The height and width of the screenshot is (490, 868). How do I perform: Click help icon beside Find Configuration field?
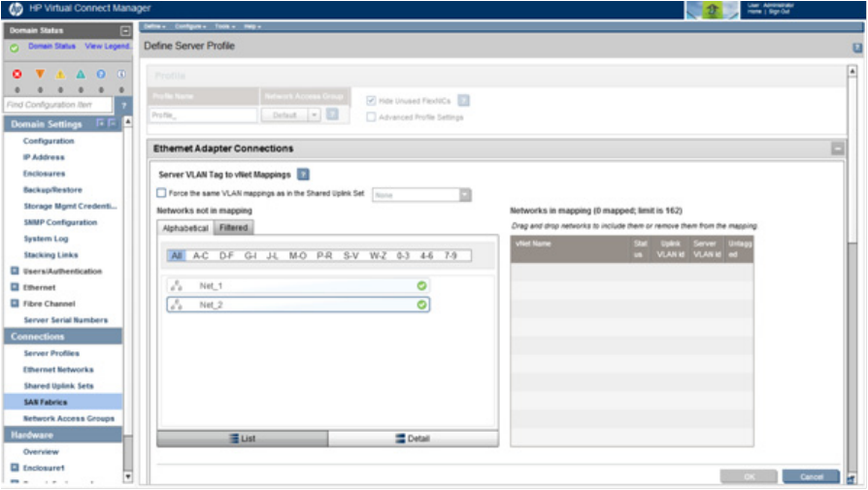pyautogui.click(x=124, y=105)
